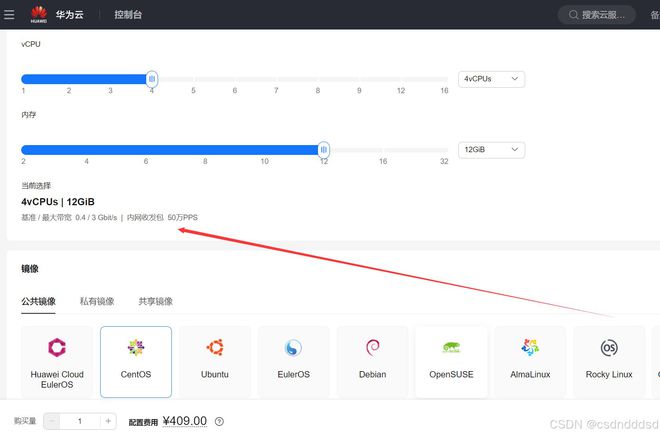This screenshot has height=436, width=660.
Task: Click the OpenSUSE label text
Action: [x=451, y=374]
